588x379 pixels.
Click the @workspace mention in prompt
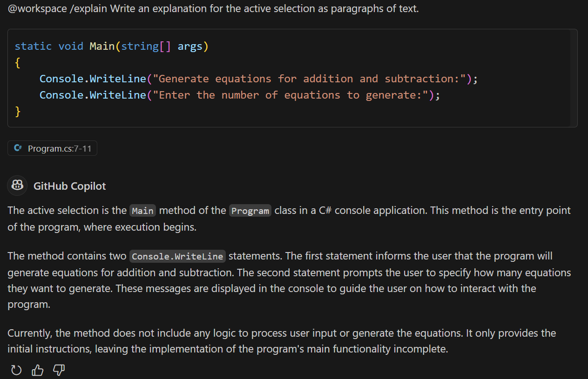(x=37, y=9)
